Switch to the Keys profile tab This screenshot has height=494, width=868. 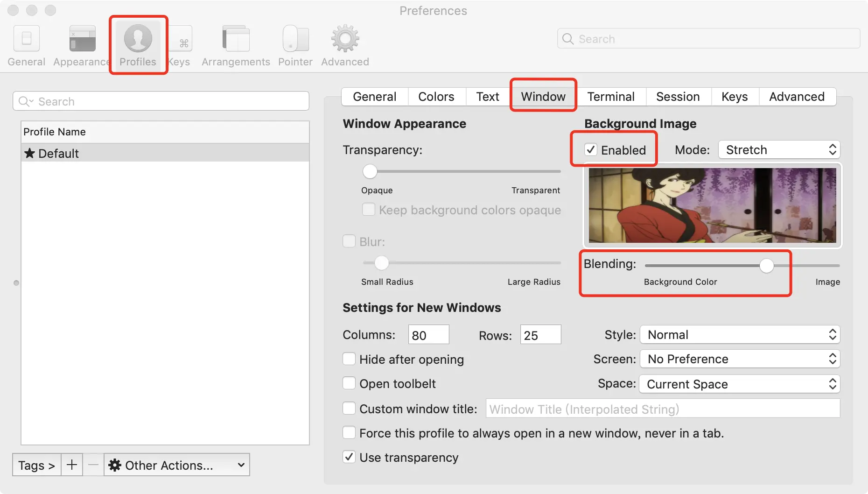(x=735, y=97)
